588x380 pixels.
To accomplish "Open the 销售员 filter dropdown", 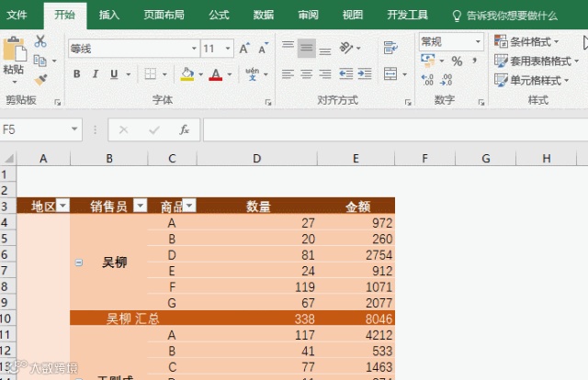I will (x=141, y=206).
